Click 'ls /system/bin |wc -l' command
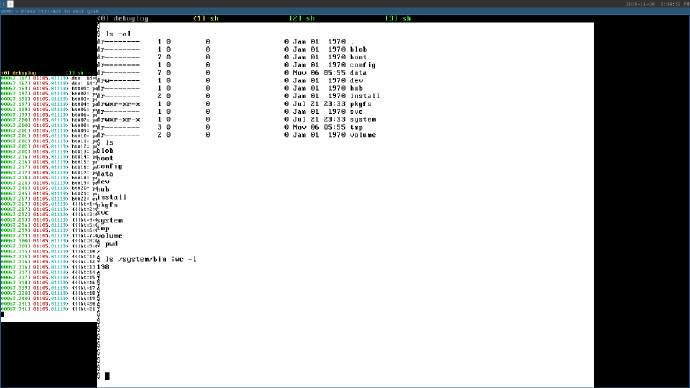Viewport: 690px width, 388px height. tap(151, 259)
